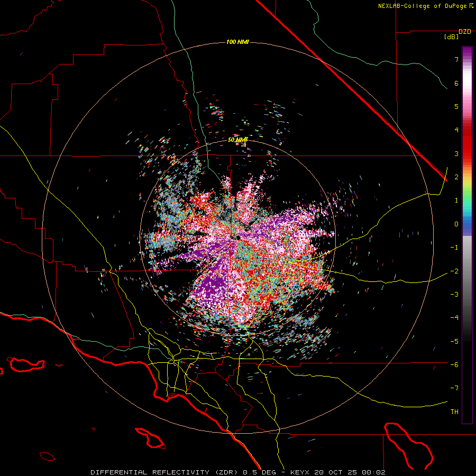Image resolution: width=476 pixels, height=476 pixels.
Task: Click the -2 value on color scale
Action: (454, 271)
